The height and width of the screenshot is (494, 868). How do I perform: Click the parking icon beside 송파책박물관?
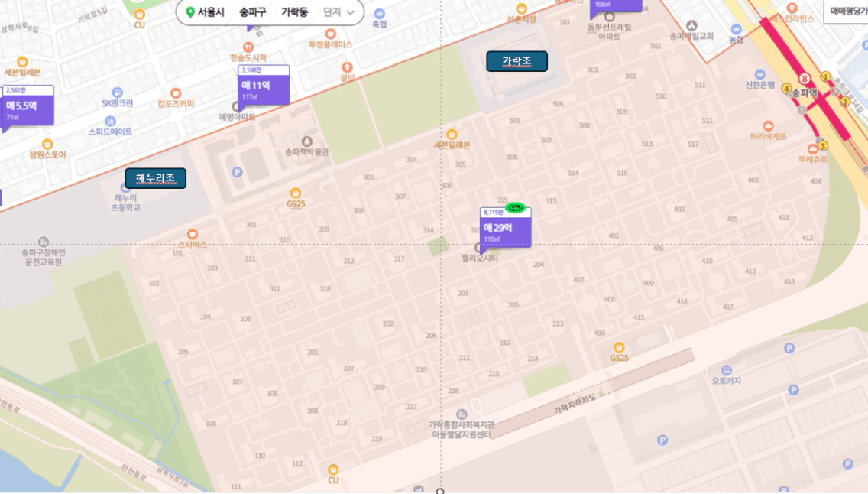point(237,172)
